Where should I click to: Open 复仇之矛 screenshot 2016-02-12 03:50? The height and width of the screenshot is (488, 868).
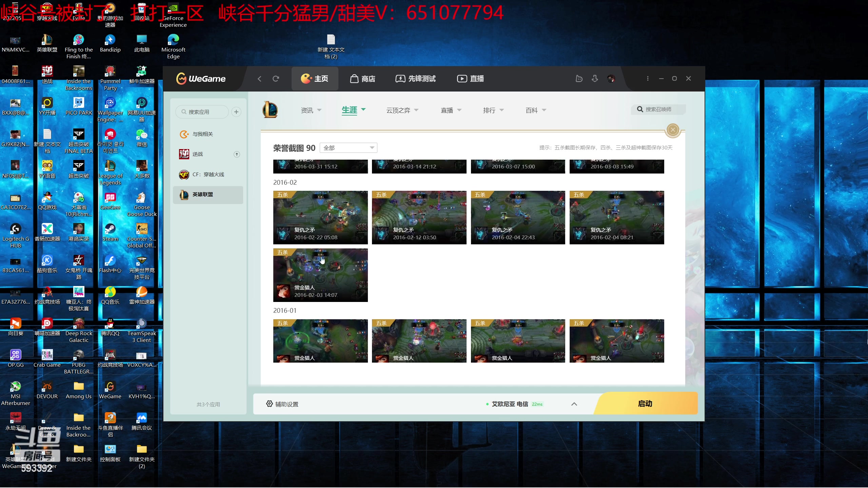[x=419, y=217]
